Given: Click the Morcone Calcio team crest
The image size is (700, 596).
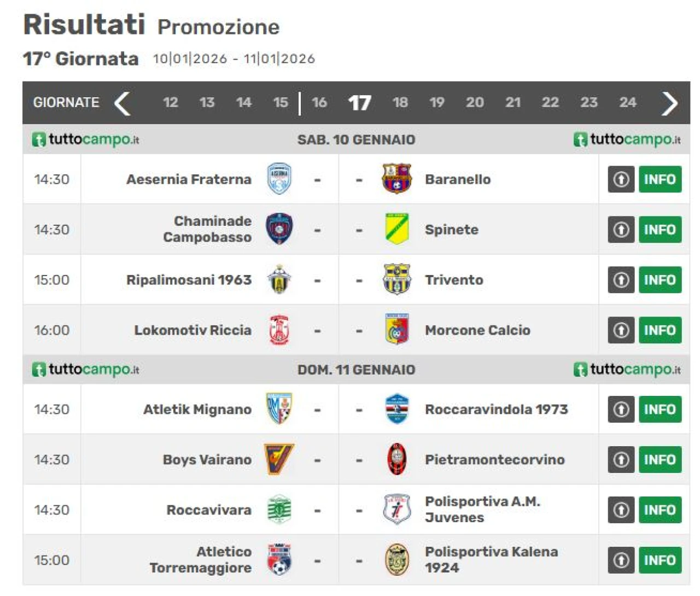Looking at the screenshot, I should click(396, 330).
